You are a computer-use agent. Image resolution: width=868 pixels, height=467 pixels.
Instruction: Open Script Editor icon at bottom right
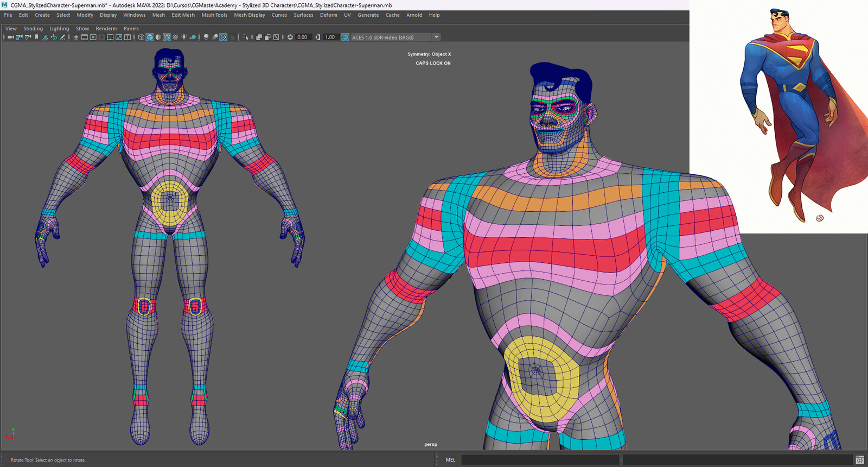pyautogui.click(x=860, y=460)
